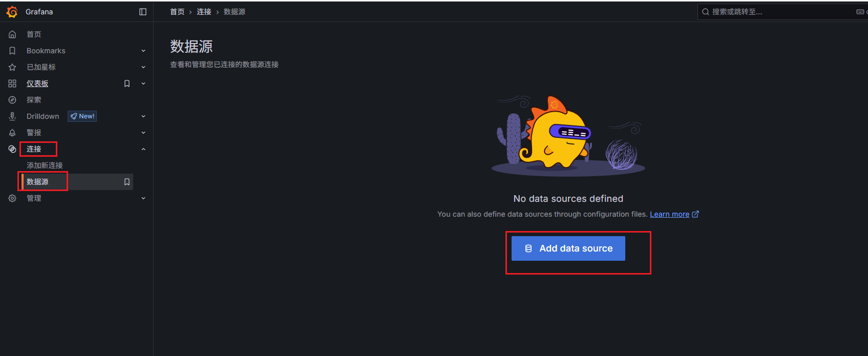Screen dimensions: 868x356
Task: Expand the 已加星标 section chevron
Action: 143,67
